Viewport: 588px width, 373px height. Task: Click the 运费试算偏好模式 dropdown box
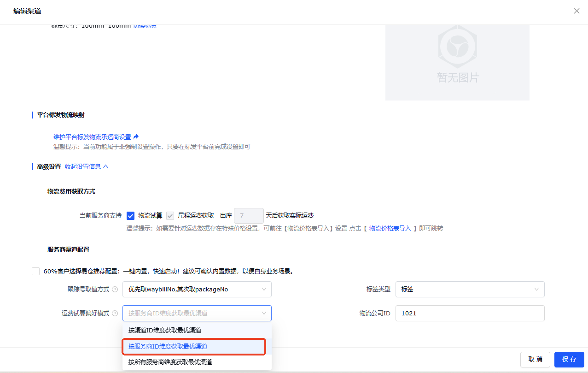[197, 314]
